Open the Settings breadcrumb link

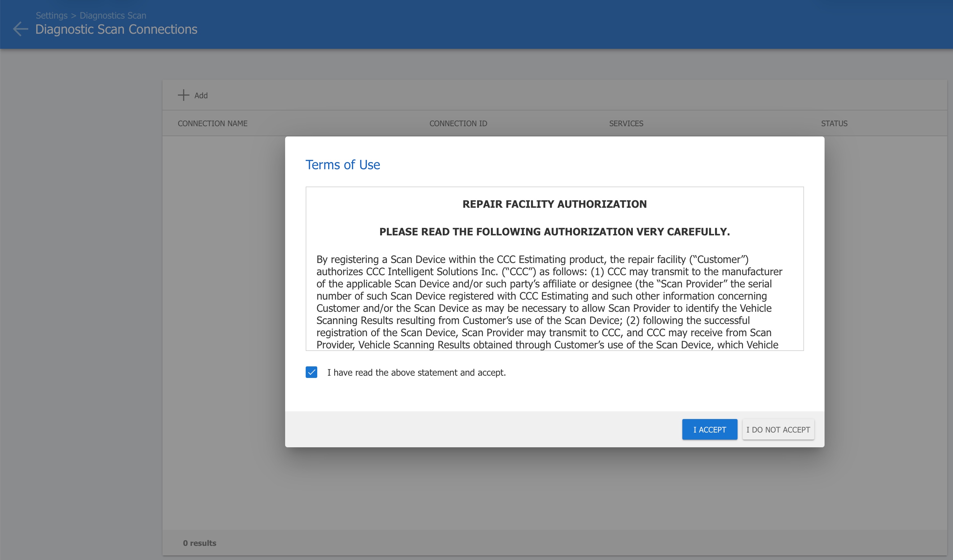pos(51,15)
